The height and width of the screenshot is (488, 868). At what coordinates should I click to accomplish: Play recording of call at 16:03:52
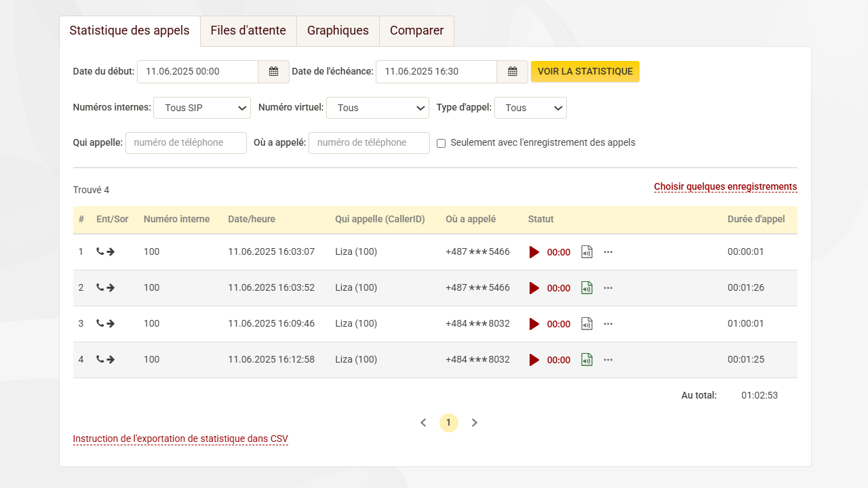pyautogui.click(x=534, y=288)
